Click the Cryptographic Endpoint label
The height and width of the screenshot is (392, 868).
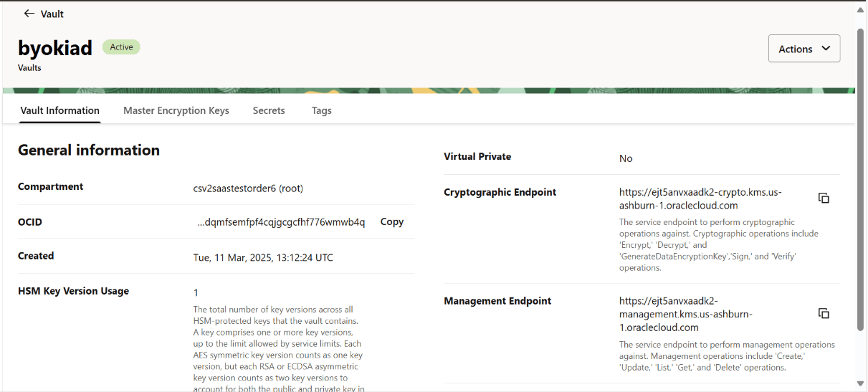500,192
